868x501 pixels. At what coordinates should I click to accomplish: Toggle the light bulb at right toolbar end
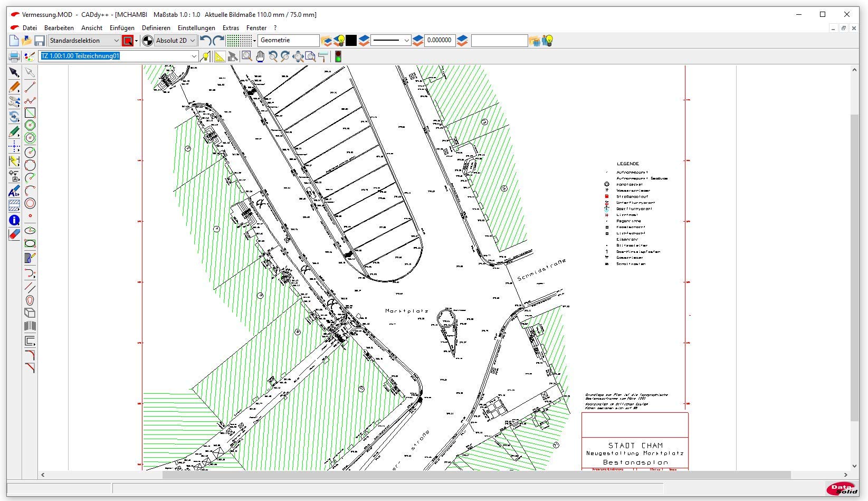point(548,41)
